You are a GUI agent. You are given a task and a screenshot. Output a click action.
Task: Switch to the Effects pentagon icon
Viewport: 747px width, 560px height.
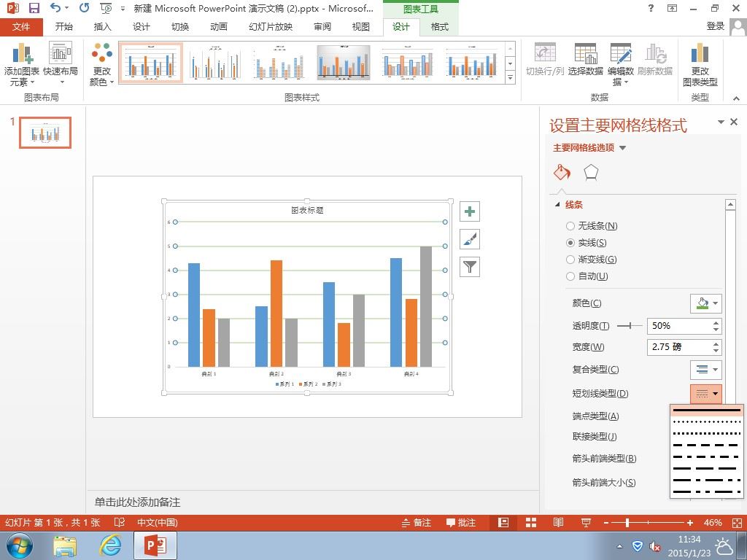tap(591, 172)
